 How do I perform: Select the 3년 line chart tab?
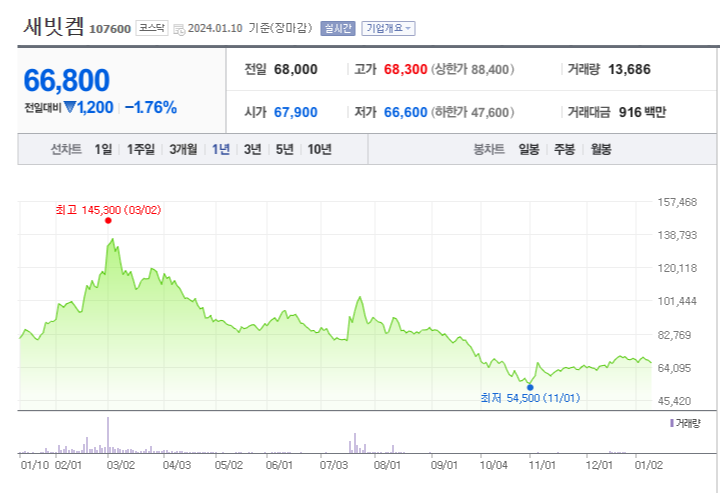(x=253, y=149)
